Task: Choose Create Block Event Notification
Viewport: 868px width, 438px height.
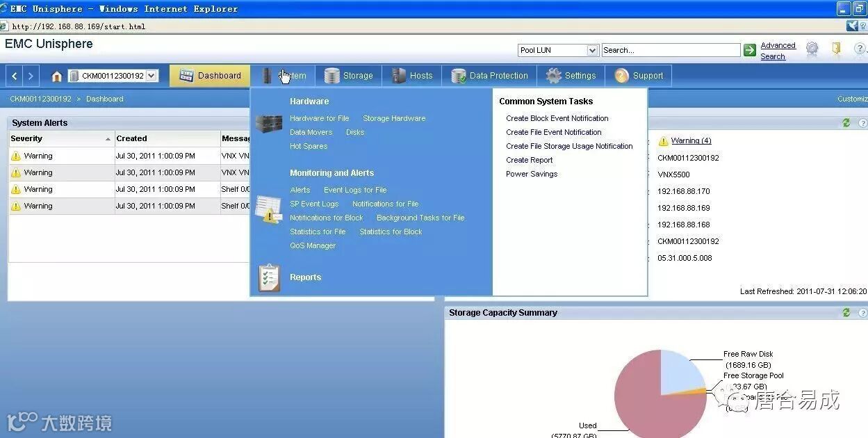Action: tap(557, 118)
